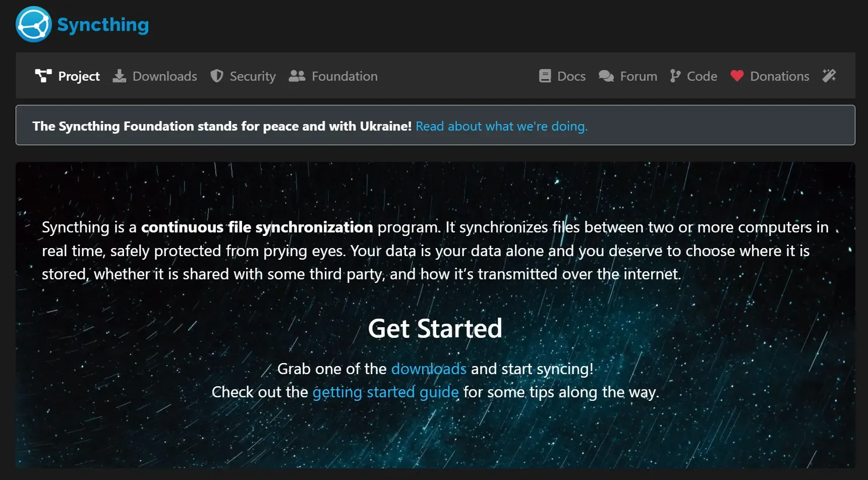Open the Docs link

pos(571,76)
